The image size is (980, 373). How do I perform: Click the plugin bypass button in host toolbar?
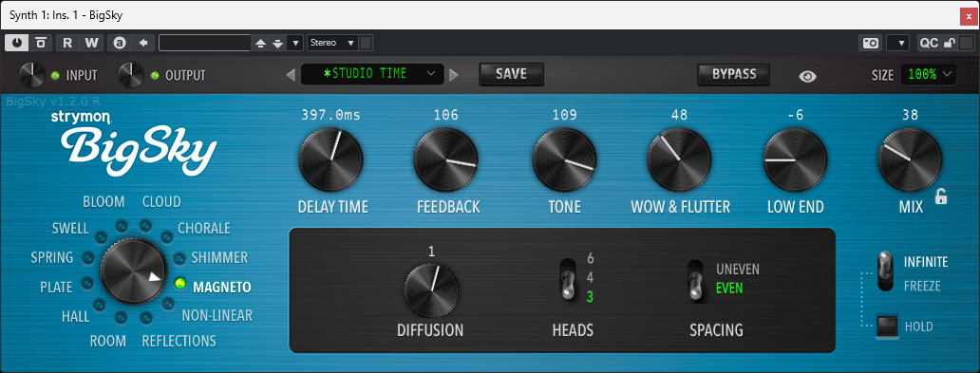41,43
